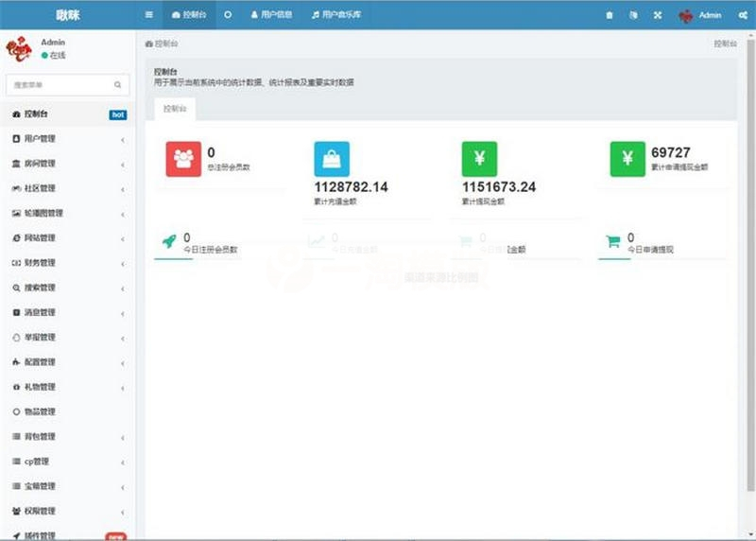Open the 用户音乐库 top tab

tap(340, 15)
